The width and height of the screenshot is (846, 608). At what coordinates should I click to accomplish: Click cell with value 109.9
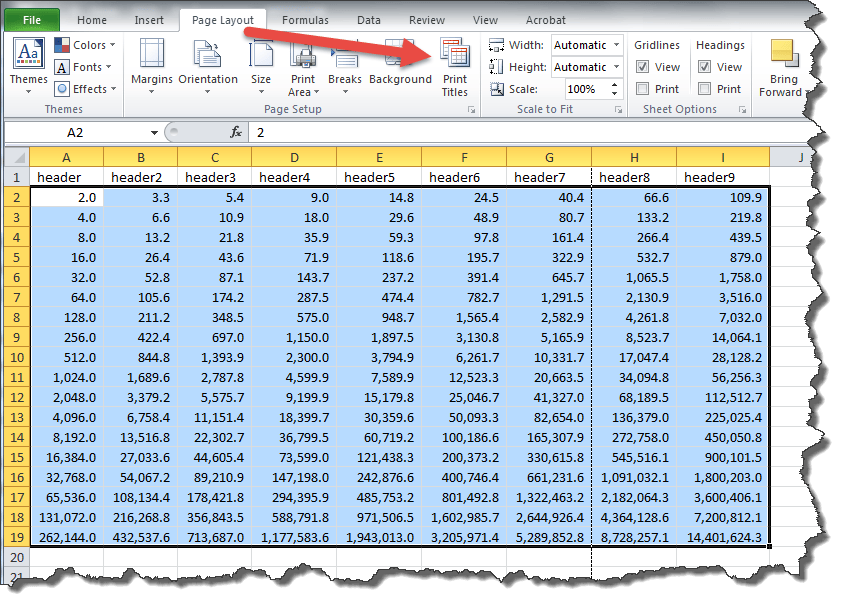click(x=723, y=197)
